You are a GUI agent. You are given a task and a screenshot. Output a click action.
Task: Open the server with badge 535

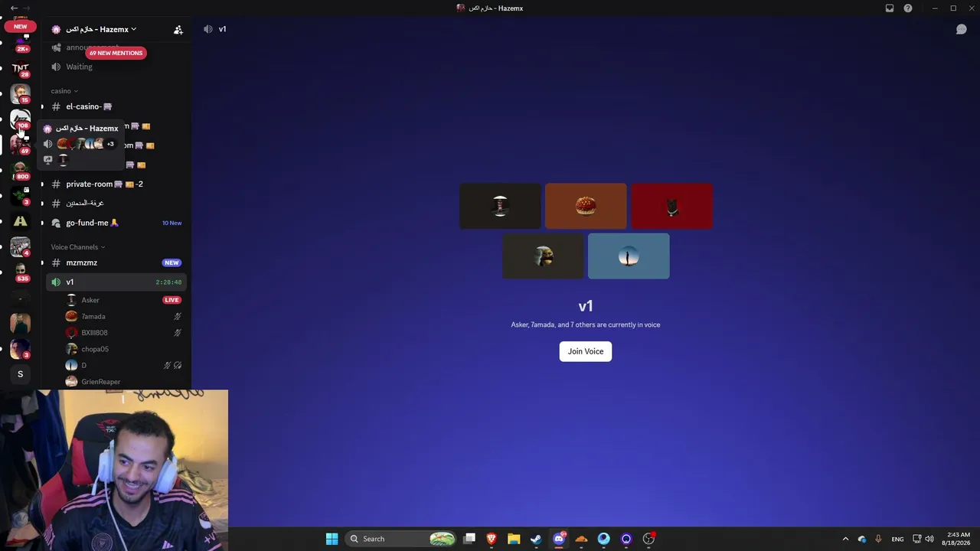tap(21, 272)
